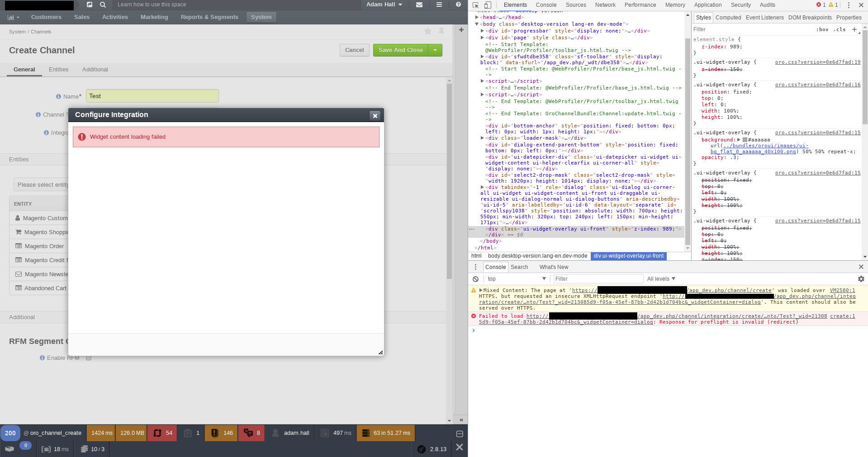Click the Cancel button

click(x=354, y=50)
